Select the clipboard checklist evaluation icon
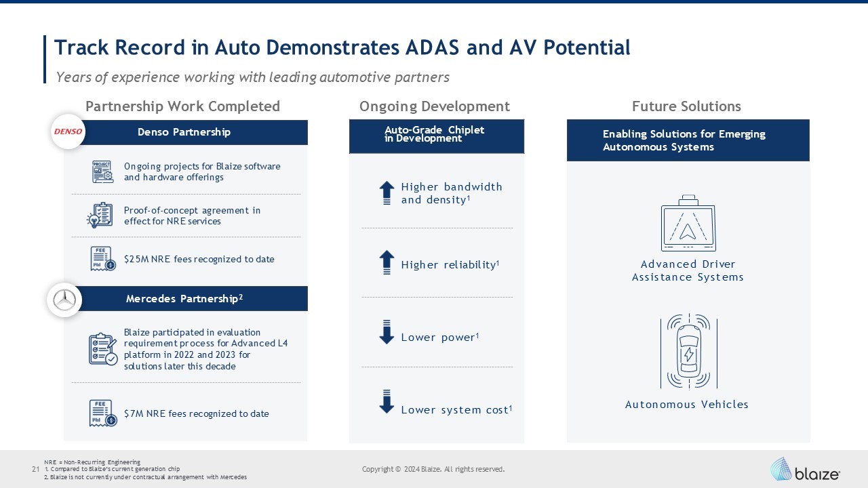 coord(102,349)
